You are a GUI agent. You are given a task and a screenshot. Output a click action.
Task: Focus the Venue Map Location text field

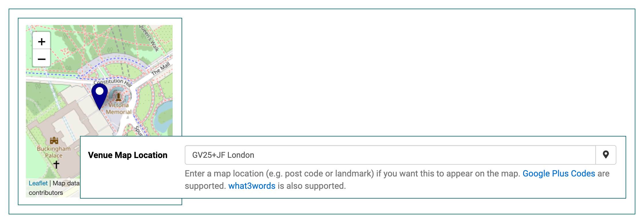pos(390,155)
